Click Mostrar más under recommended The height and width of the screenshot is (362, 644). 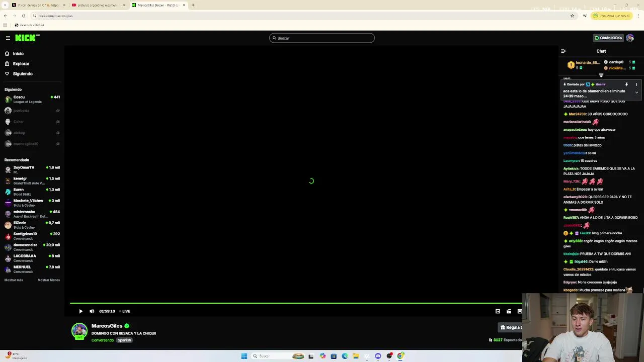(x=14, y=280)
